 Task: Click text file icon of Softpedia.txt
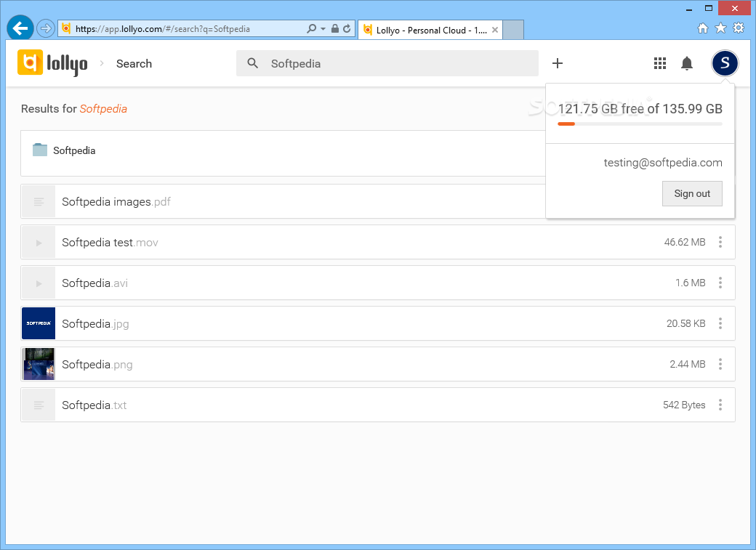tap(39, 405)
